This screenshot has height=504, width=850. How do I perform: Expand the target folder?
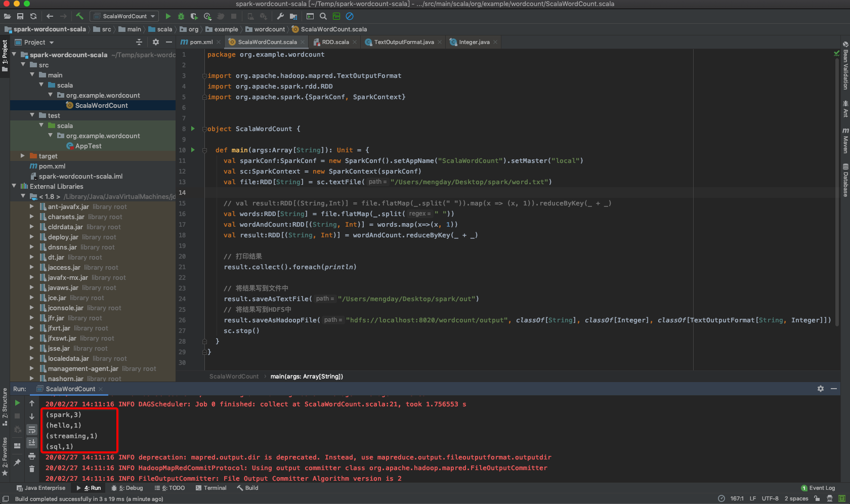click(x=23, y=156)
